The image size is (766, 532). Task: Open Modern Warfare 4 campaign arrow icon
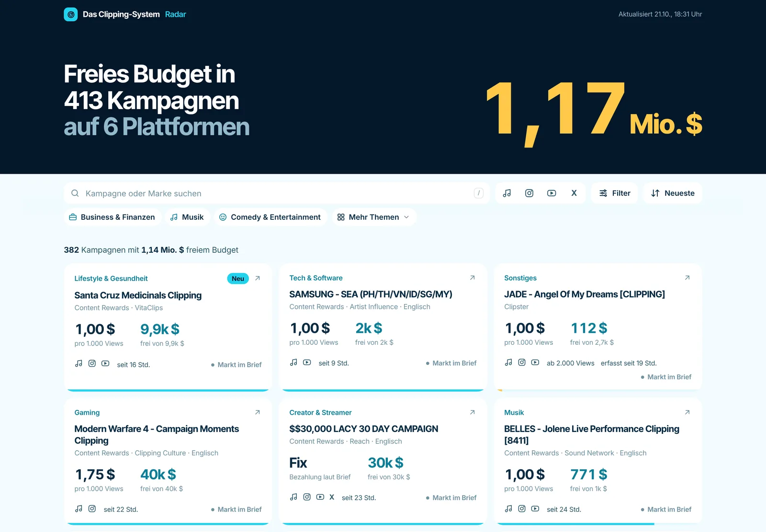coord(258,412)
